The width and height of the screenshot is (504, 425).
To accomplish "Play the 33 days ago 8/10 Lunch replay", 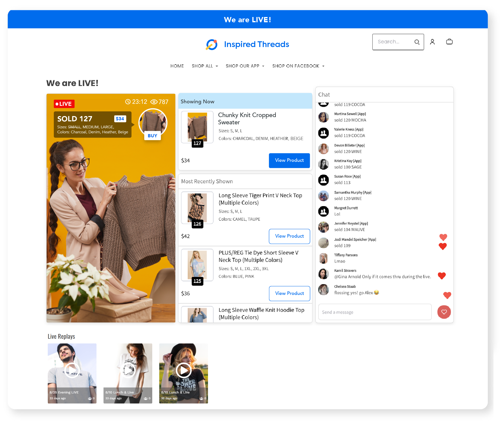I will click(x=128, y=370).
